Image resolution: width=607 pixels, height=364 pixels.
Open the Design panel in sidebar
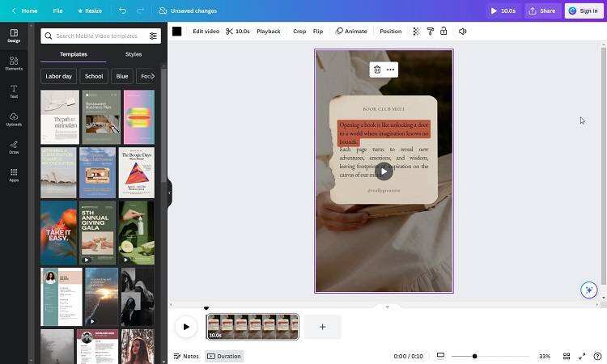tap(14, 36)
